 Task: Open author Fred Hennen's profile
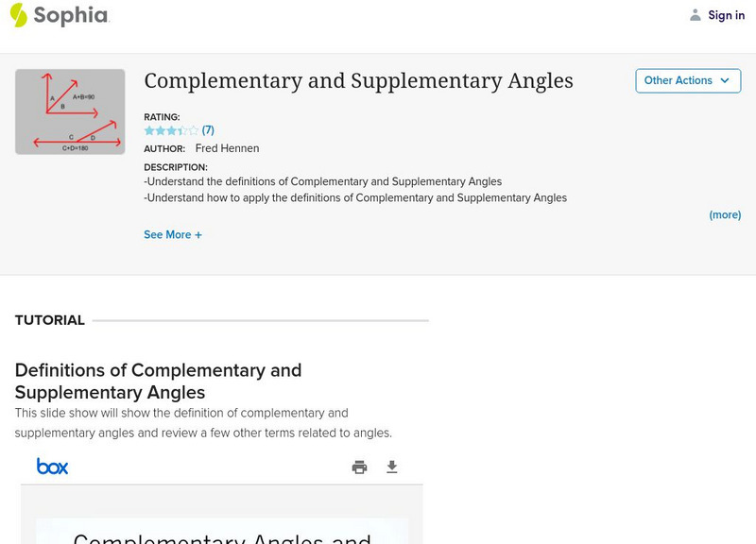coord(227,148)
